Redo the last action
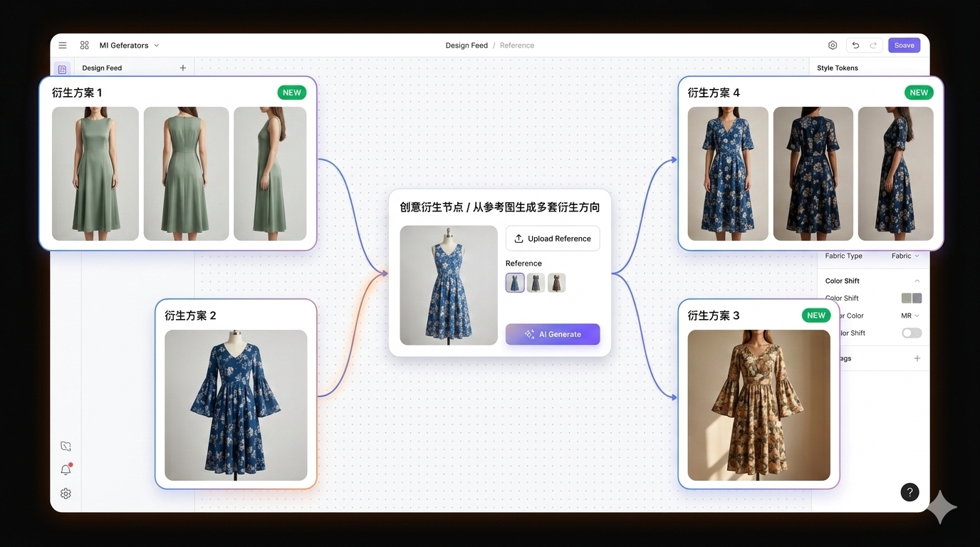 click(x=874, y=45)
